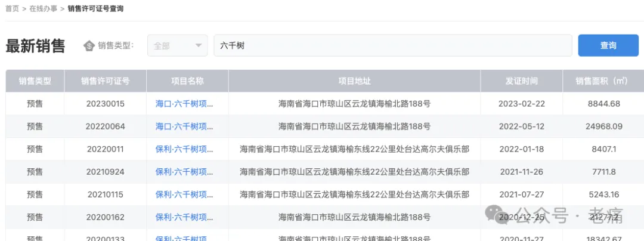Click sales area value 5243.16
644x241 pixels.
pos(603,194)
